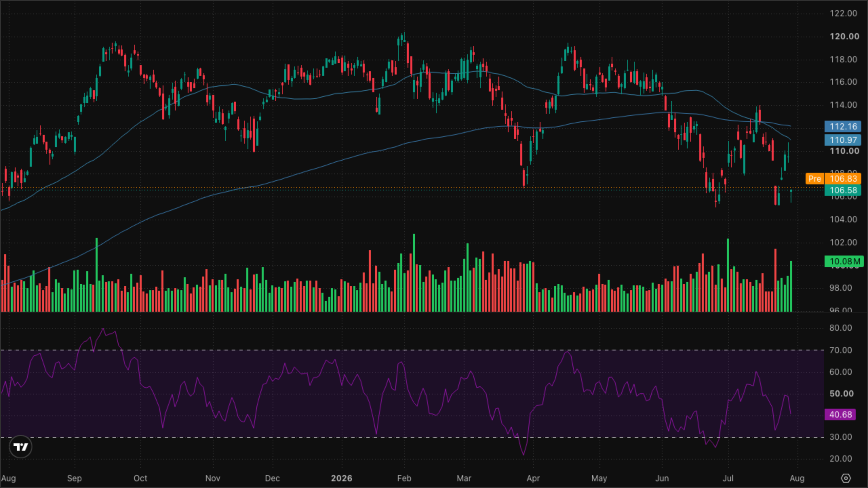Click the 122.00 top price label
The width and height of the screenshot is (868, 488).
pyautogui.click(x=843, y=13)
